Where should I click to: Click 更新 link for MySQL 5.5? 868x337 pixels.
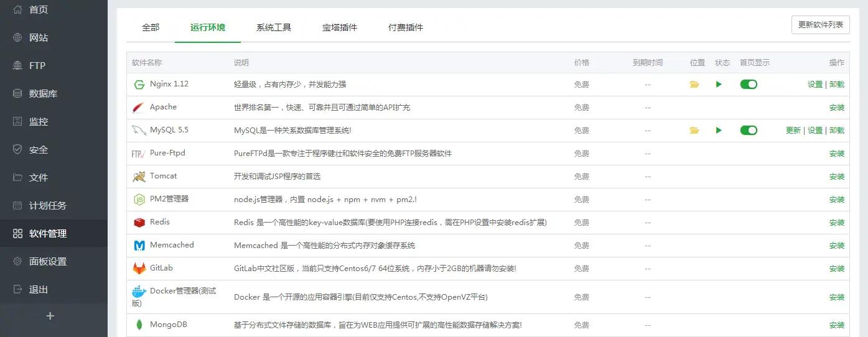[793, 131]
